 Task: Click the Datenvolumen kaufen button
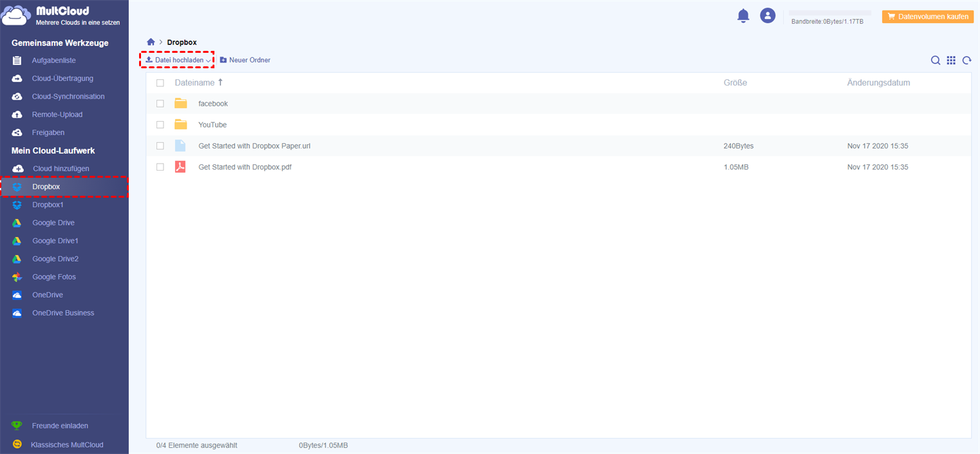(x=927, y=17)
